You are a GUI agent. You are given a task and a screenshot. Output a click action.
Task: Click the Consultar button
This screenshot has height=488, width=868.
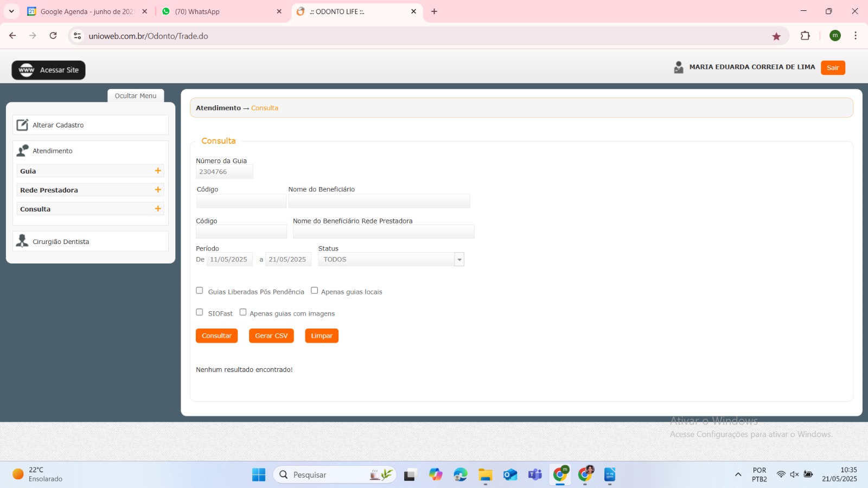[x=216, y=336]
